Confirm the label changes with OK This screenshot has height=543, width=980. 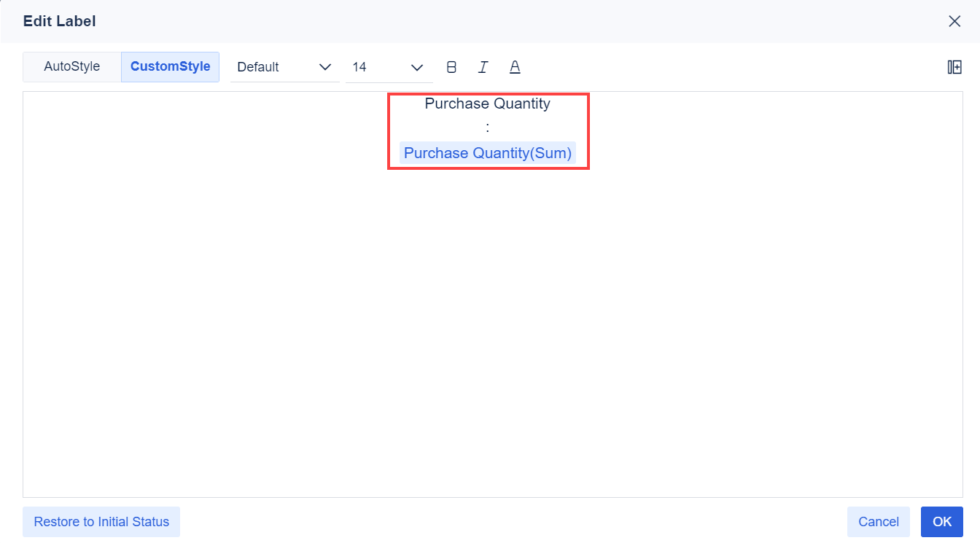click(941, 521)
